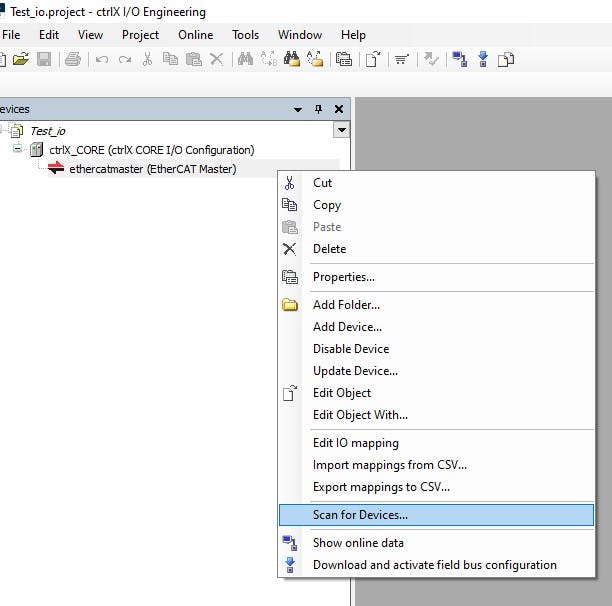Screen dimensions: 612x606
Task: Click the Replace A-to-B toolbar icon
Action: 269,59
